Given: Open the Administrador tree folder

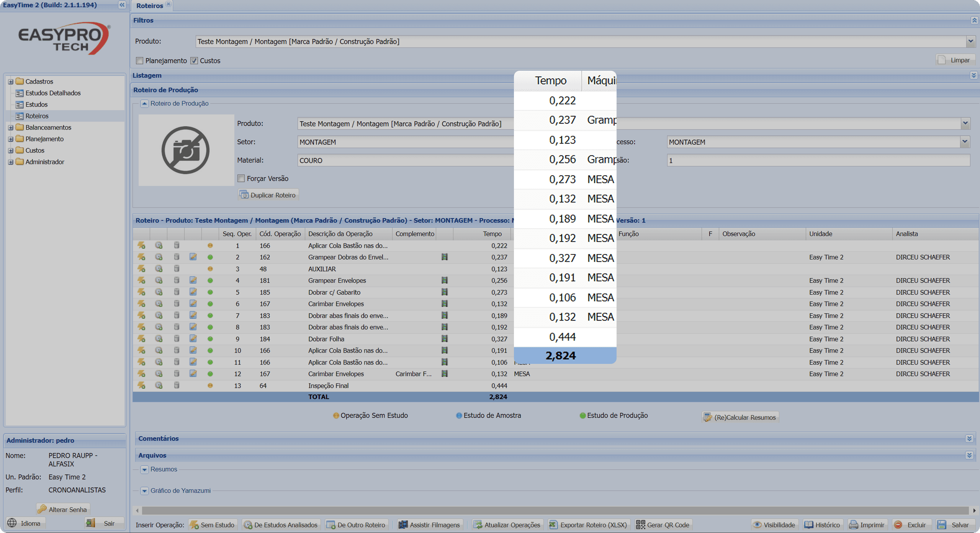Looking at the screenshot, I should coord(45,162).
